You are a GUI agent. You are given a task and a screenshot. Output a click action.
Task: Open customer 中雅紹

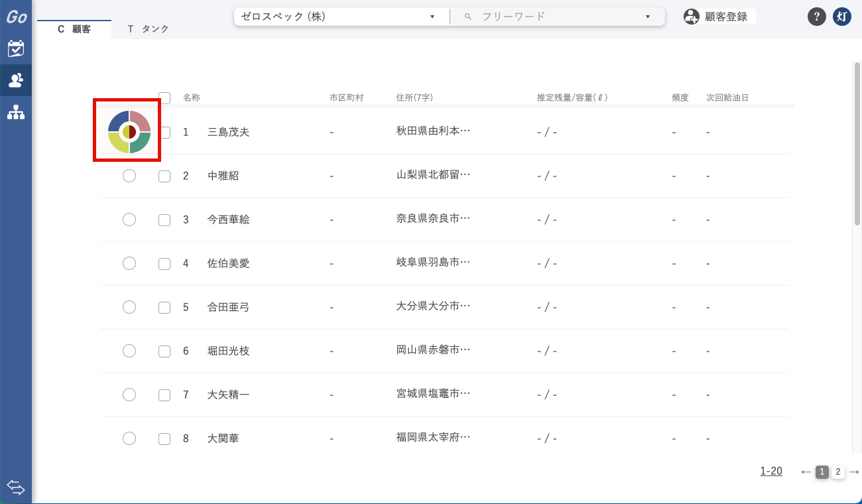pyautogui.click(x=223, y=176)
